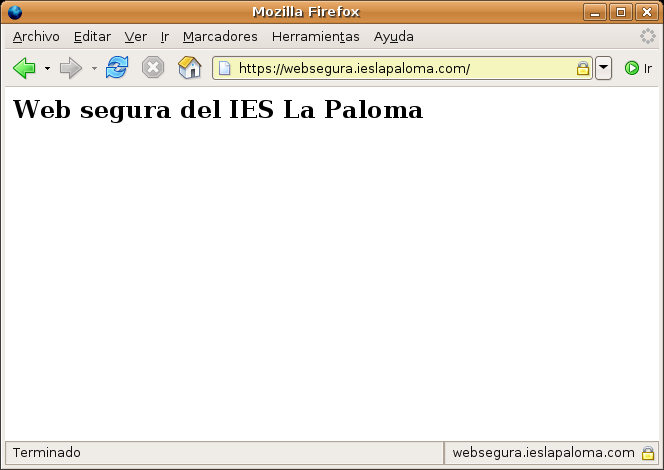Go back with the green Back arrow
664x470 pixels.
coord(24,68)
